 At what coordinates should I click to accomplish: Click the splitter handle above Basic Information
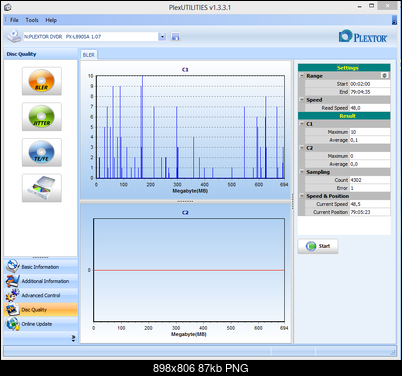41,258
